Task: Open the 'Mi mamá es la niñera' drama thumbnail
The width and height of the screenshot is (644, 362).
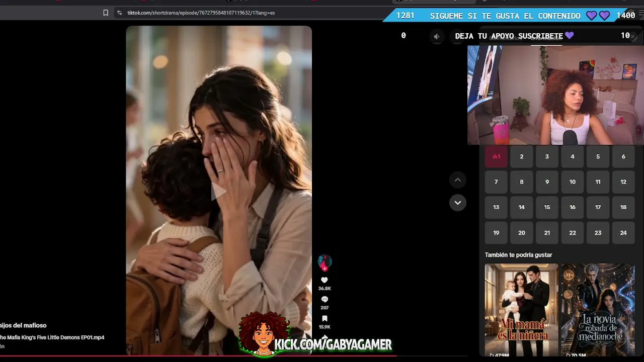Action: click(522, 310)
